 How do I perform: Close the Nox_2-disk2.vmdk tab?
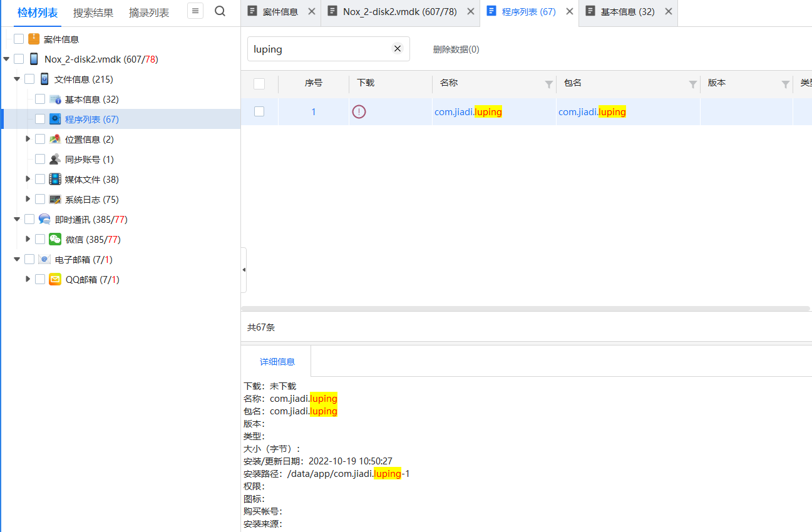coord(470,11)
